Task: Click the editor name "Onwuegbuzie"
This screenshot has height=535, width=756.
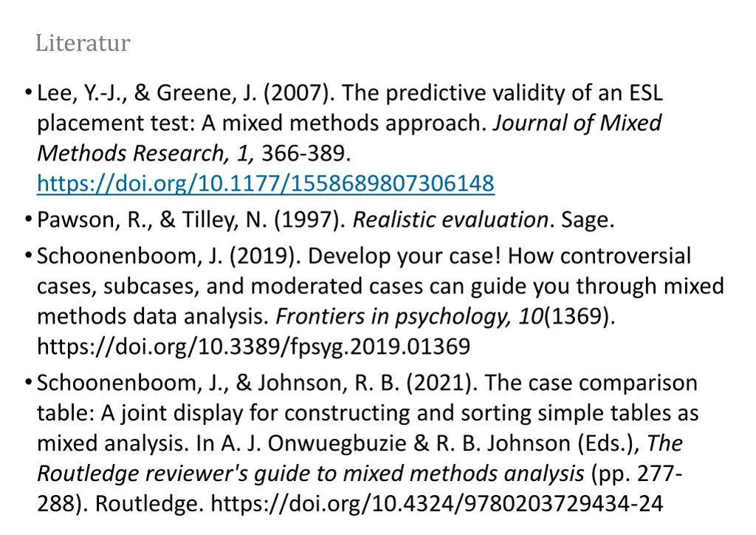Action: [x=337, y=443]
